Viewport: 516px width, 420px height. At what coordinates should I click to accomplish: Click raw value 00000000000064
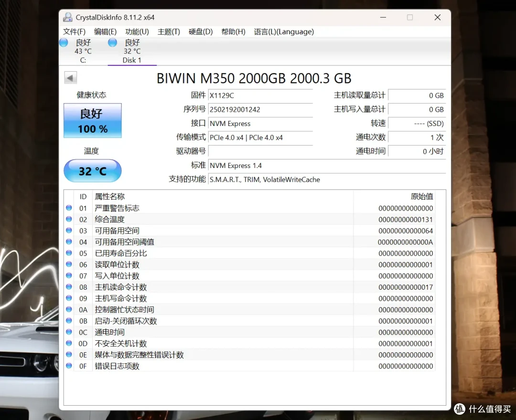pos(406,231)
